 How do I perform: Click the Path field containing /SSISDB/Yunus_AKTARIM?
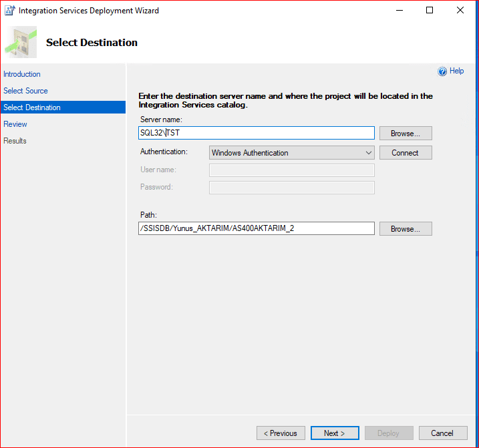[x=256, y=228]
